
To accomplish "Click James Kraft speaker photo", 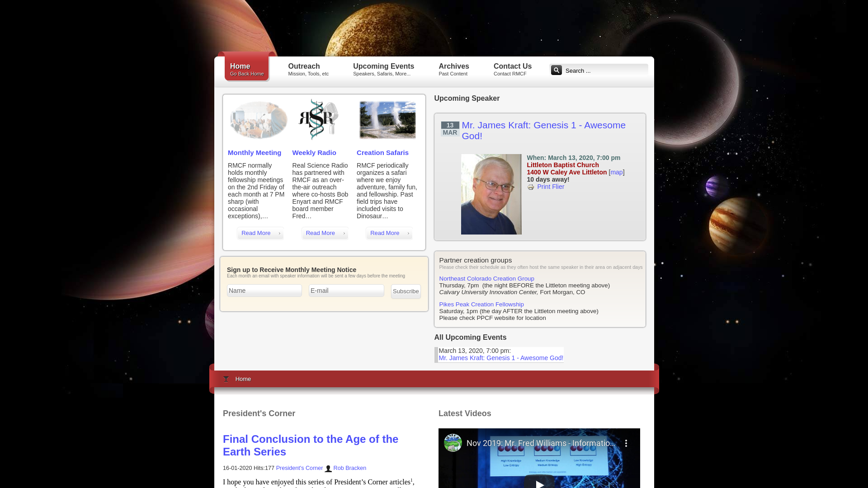I will click(491, 194).
